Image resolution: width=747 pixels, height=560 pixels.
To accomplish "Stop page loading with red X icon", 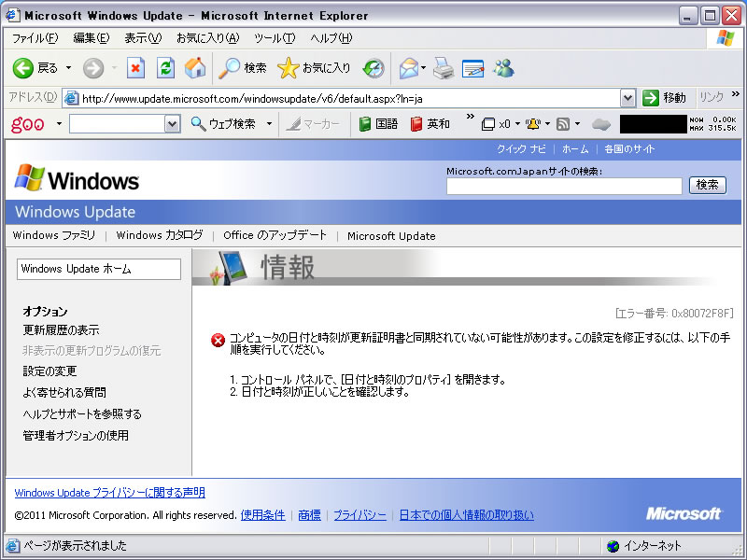I will coord(135,68).
